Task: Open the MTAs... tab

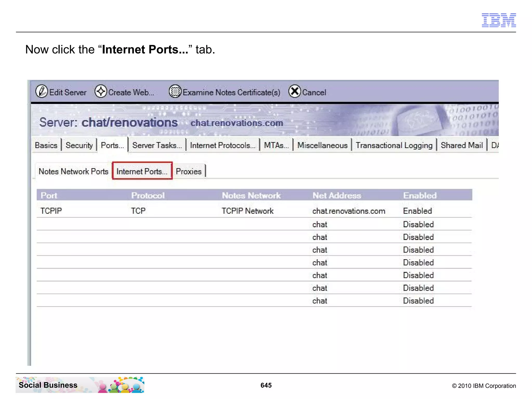Action: 276,145
